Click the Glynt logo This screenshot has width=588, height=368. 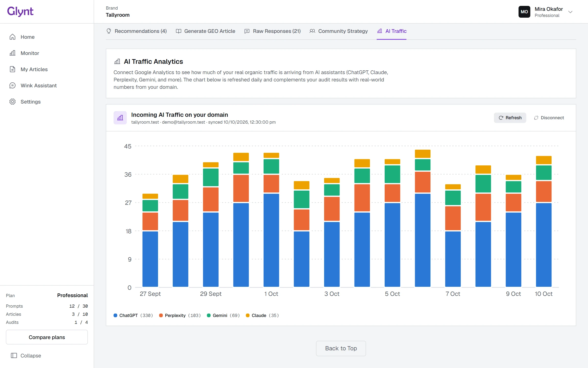20,12
